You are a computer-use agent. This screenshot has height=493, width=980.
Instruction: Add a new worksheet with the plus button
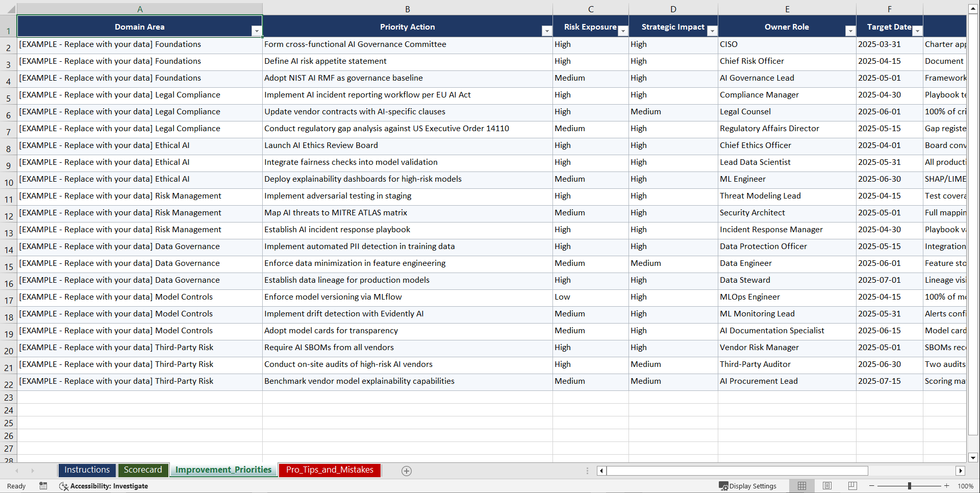point(407,471)
